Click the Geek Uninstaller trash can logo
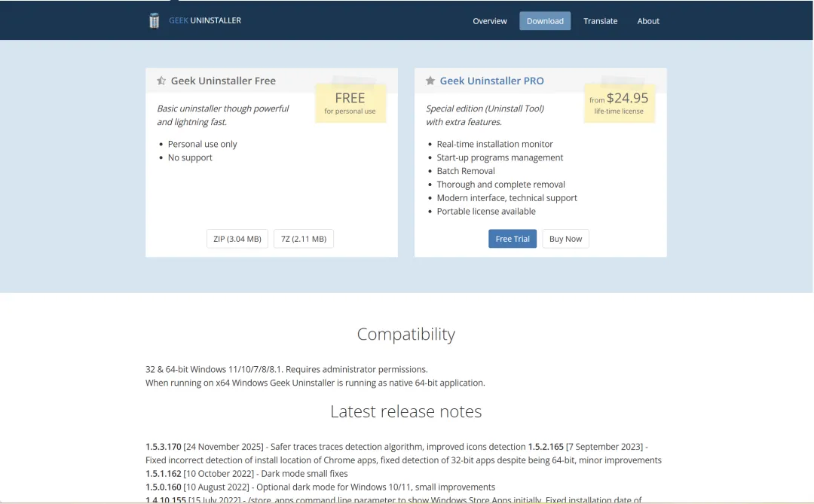Viewport: 814px width, 504px height. [155, 21]
